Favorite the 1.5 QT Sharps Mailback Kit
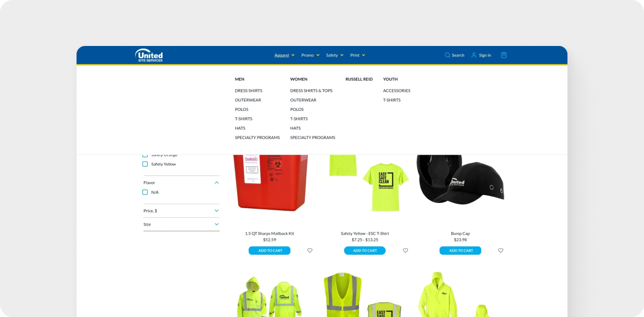This screenshot has height=317, width=644. 310,250
